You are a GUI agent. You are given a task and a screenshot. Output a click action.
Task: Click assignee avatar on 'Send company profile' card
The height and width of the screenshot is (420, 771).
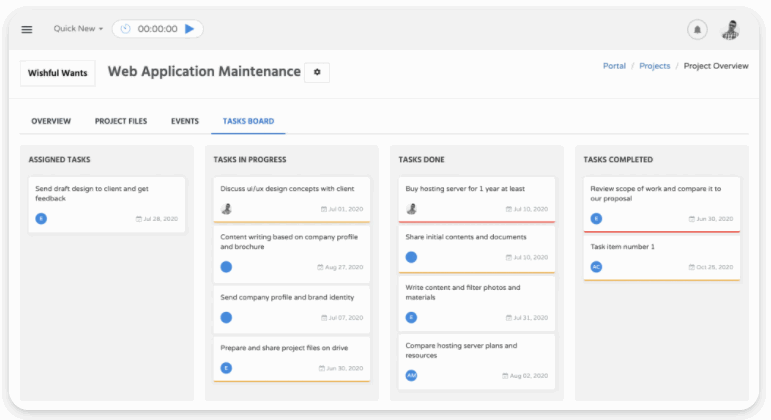226,318
